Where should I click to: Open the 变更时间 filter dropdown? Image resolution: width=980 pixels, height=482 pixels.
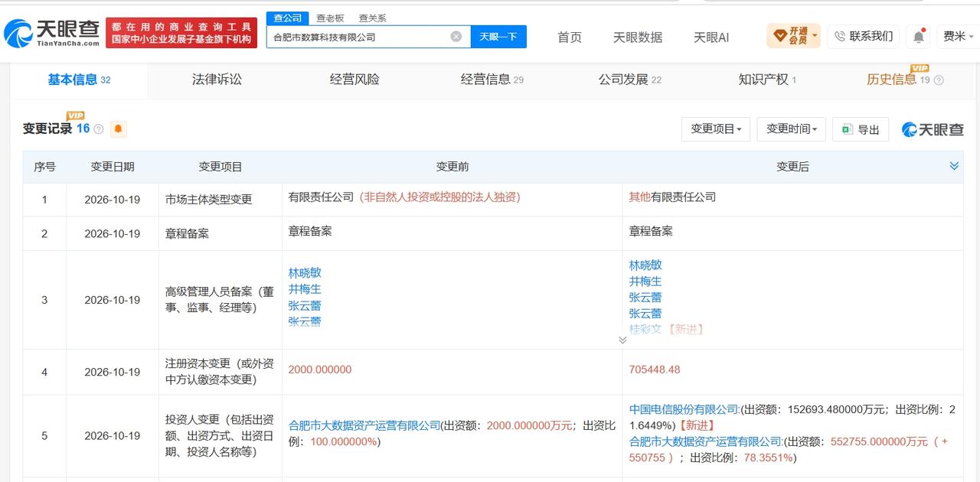point(792,129)
